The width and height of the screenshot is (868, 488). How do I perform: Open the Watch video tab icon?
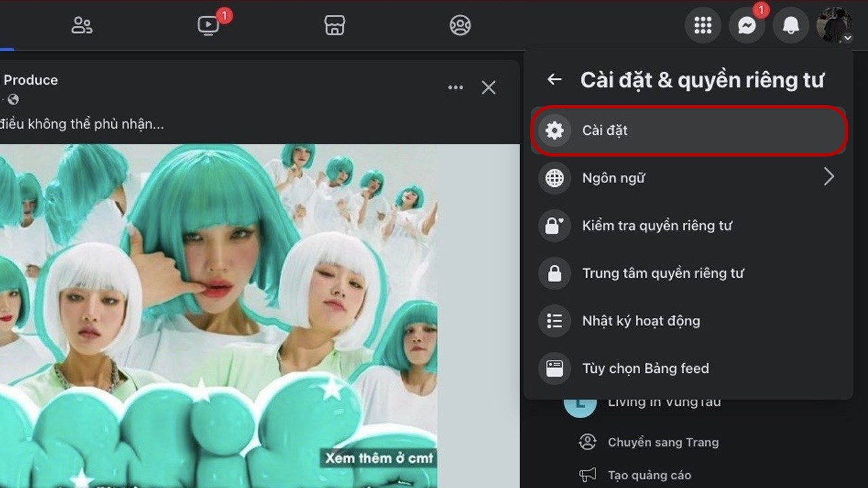[x=209, y=26]
